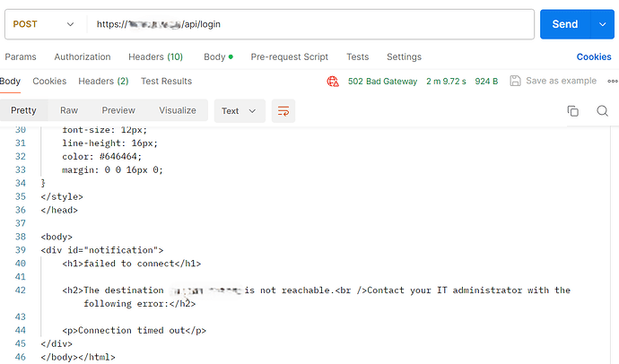Switch to the Params tab
Viewport: 619px width, 364px height.
point(21,56)
